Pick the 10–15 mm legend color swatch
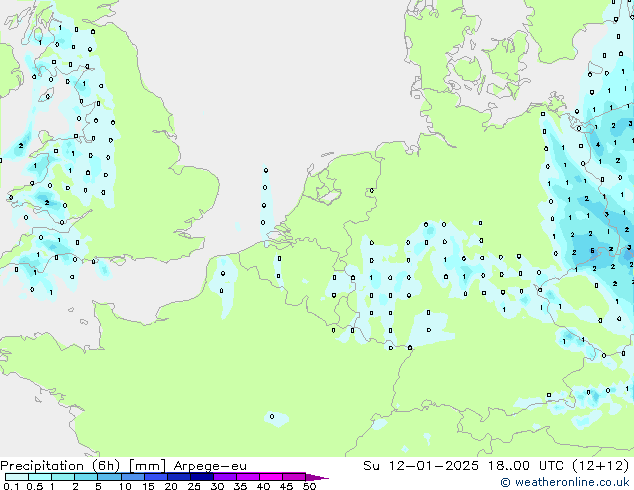The height and width of the screenshot is (490, 634). [x=133, y=477]
